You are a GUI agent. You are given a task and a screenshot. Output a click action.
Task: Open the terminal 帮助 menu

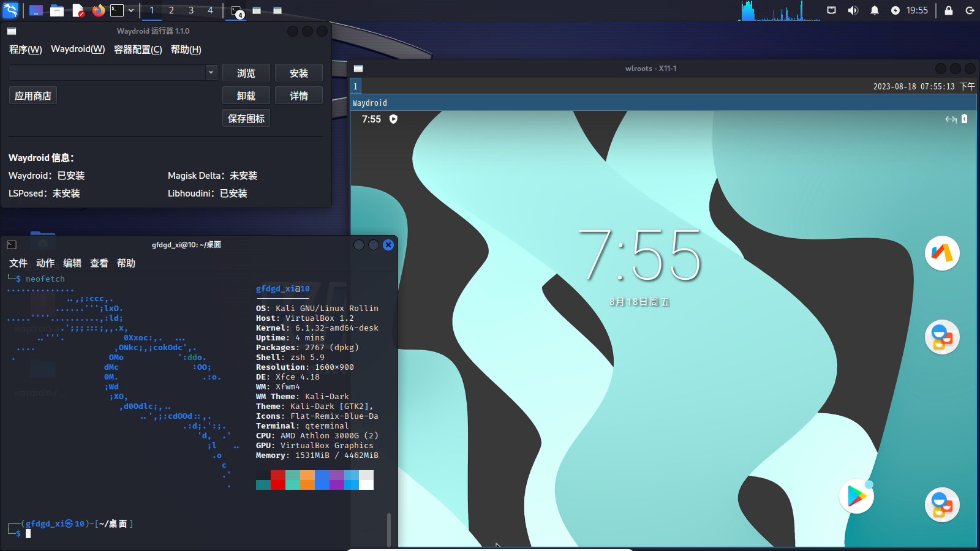tap(126, 263)
